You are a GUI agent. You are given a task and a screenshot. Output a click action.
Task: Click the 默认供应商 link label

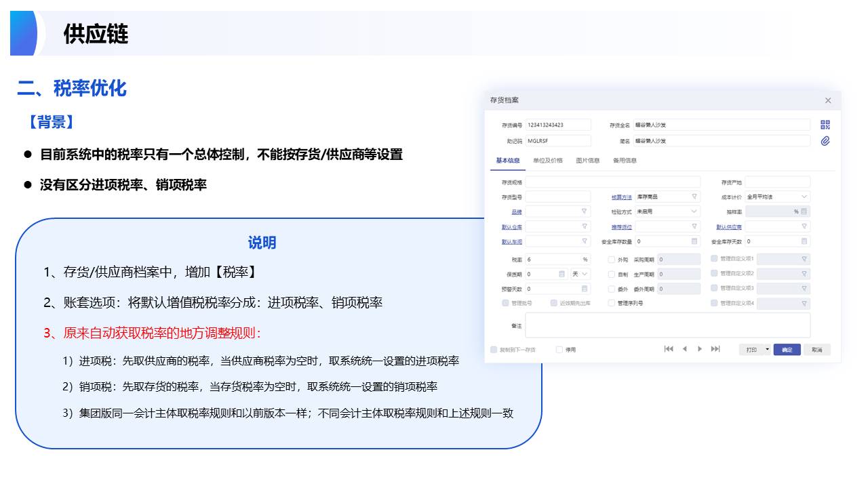coord(729,227)
